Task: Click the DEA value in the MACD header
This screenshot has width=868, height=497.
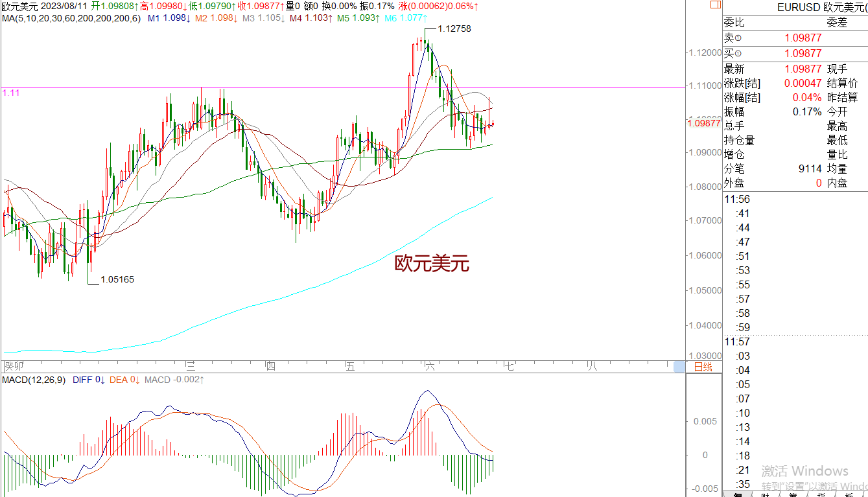Action: 125,380
